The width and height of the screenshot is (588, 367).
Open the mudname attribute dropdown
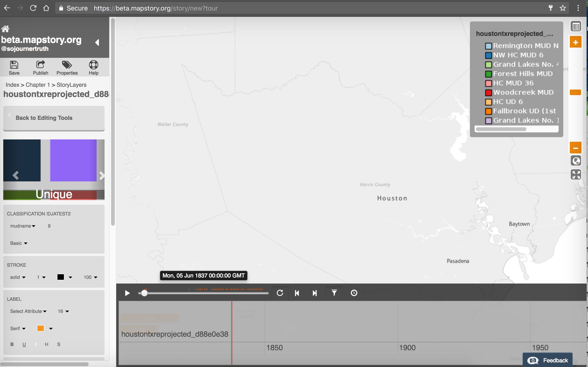point(23,226)
